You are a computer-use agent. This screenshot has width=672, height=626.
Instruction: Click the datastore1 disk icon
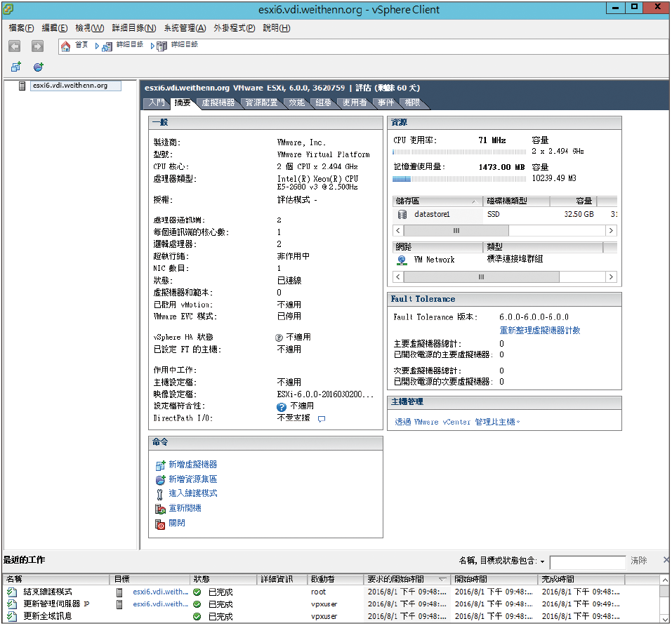click(402, 215)
